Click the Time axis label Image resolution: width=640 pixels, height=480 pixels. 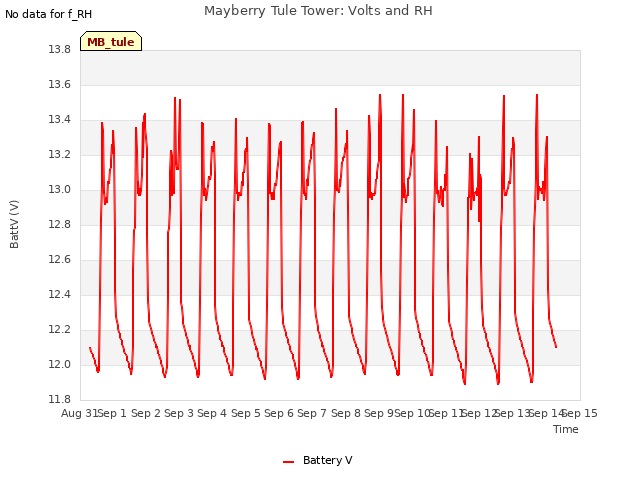click(x=566, y=429)
